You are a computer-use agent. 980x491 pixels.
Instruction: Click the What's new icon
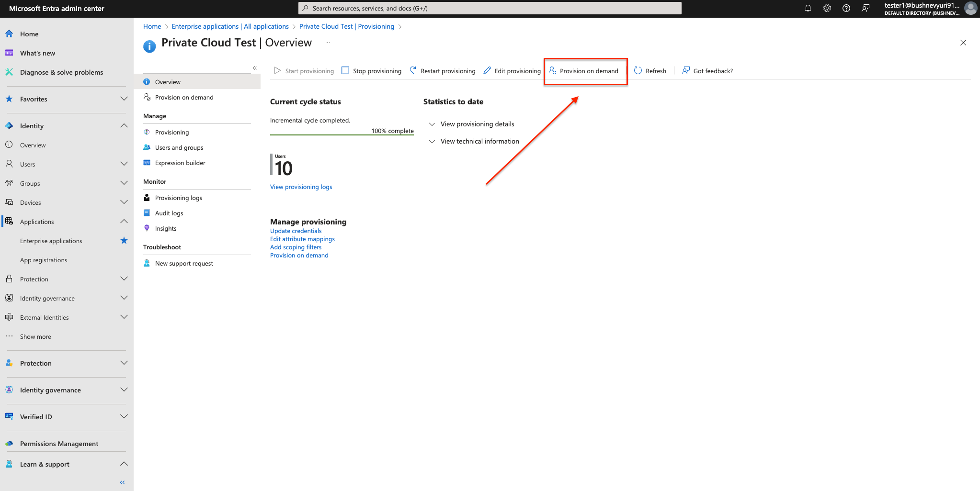(9, 53)
